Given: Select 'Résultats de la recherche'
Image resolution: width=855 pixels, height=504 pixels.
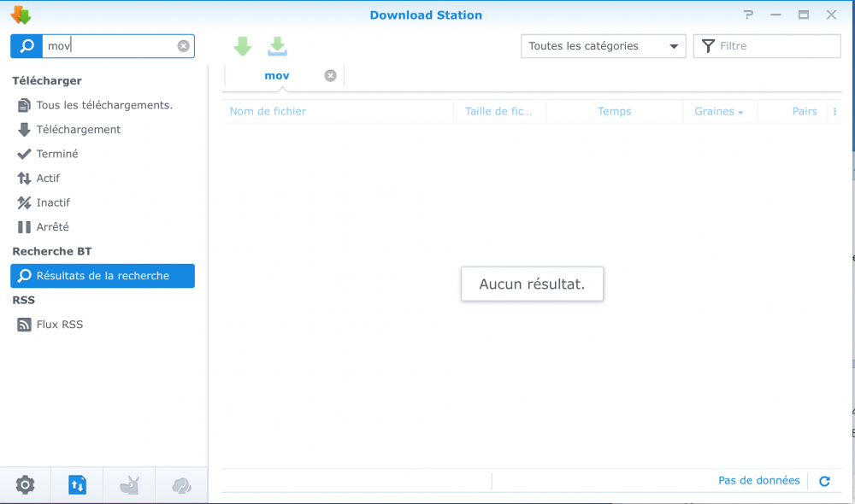Looking at the screenshot, I should point(103,276).
